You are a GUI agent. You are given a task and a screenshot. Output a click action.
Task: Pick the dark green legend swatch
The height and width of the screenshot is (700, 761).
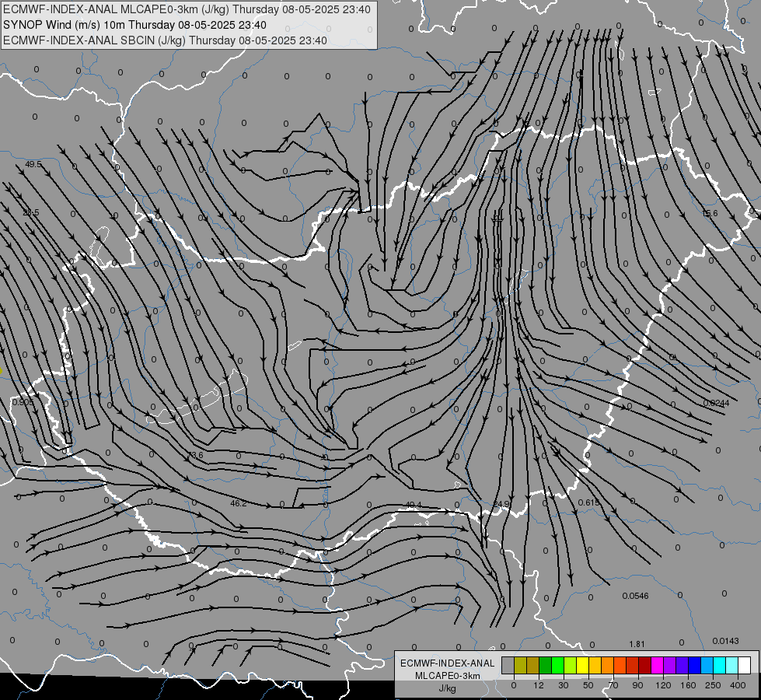click(546, 666)
